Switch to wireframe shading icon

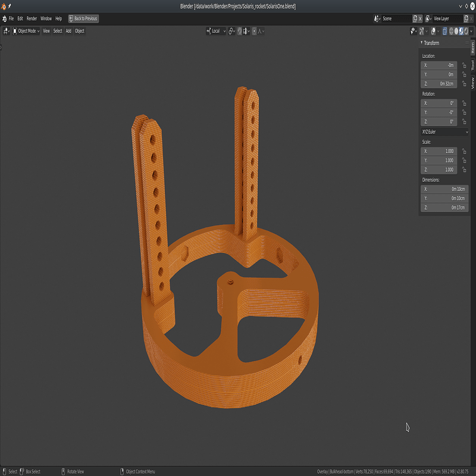(x=452, y=31)
